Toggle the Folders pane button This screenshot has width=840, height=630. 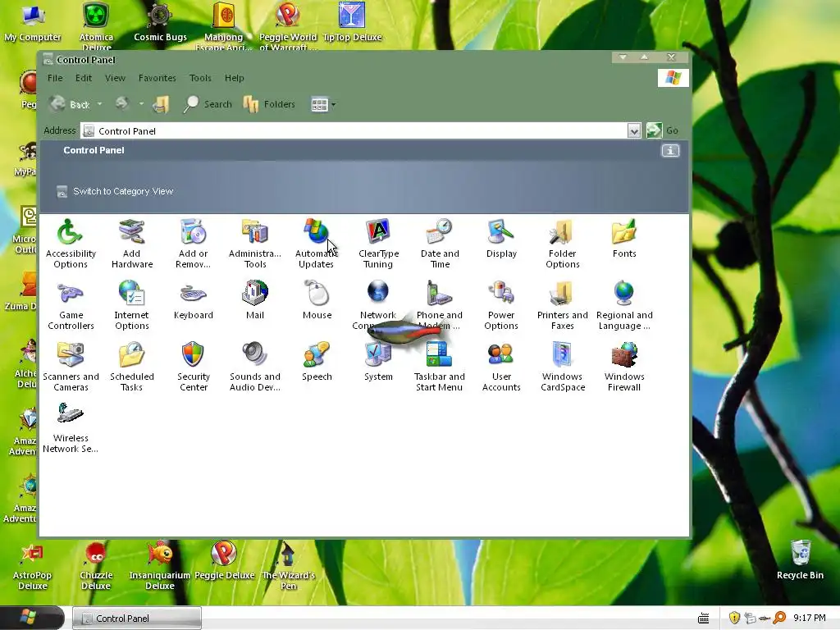[269, 104]
